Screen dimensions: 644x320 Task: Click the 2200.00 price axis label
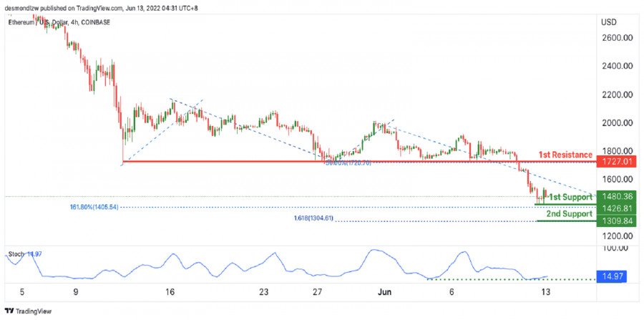(617, 94)
